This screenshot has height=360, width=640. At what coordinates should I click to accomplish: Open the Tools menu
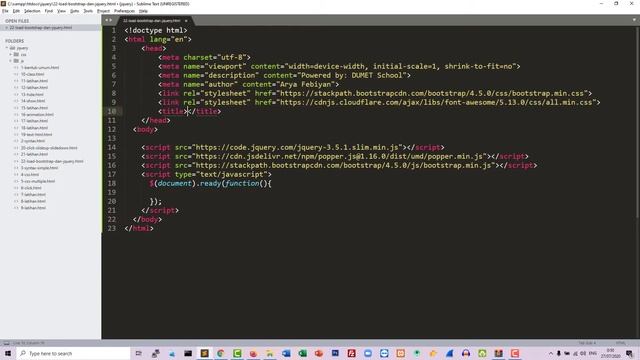88,11
